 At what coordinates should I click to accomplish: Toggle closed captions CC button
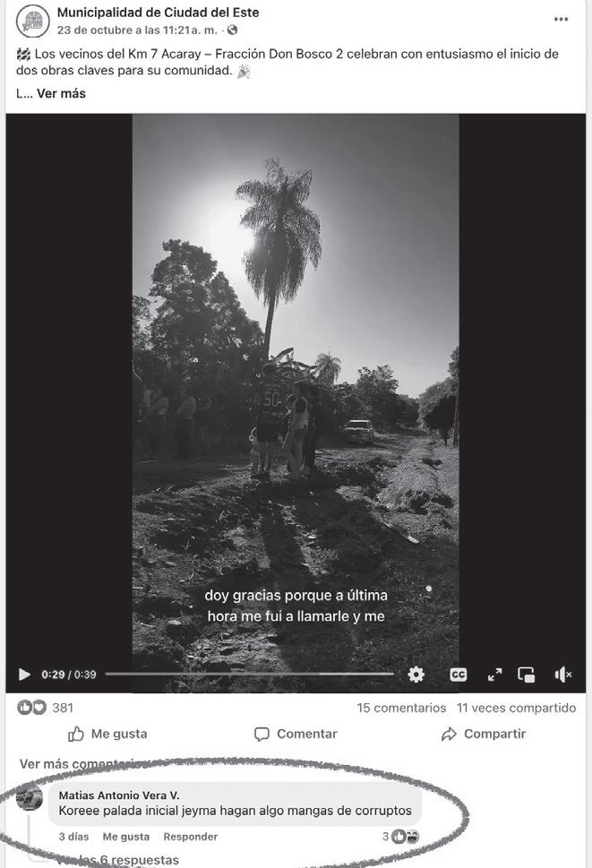tap(459, 675)
